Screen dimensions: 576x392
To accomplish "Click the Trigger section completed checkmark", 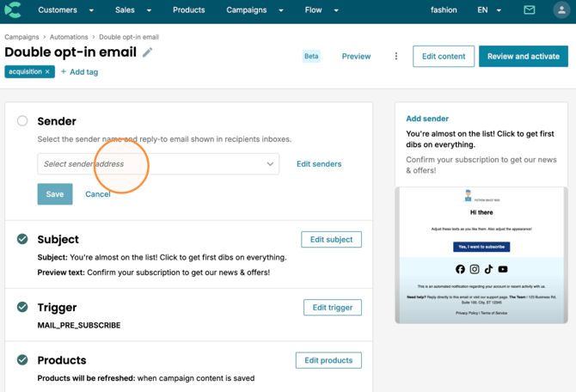I will [22, 307].
